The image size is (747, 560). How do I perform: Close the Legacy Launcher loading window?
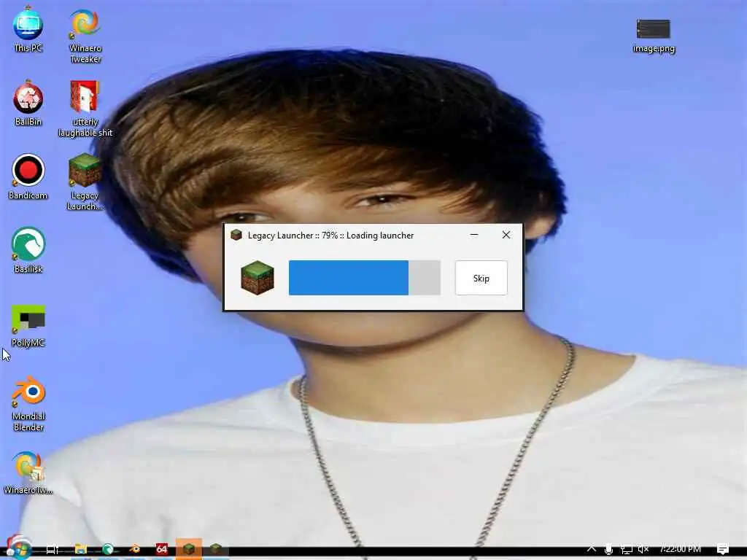[x=506, y=235]
